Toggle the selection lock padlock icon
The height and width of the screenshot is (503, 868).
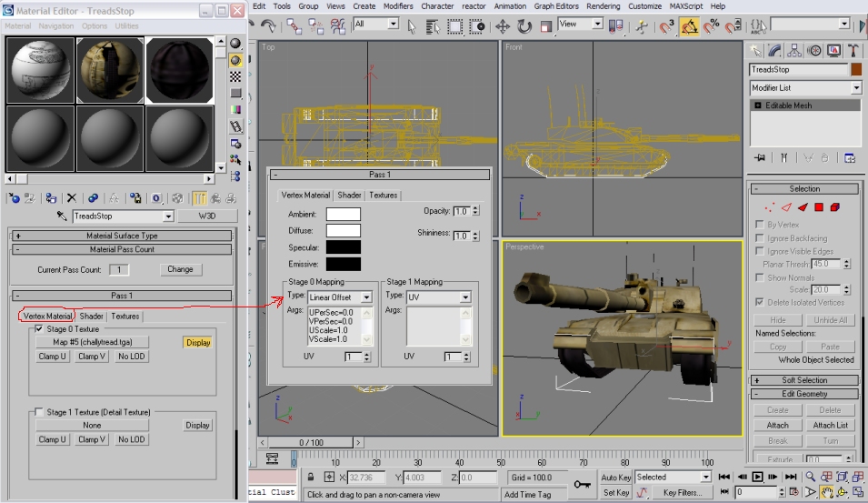310,478
